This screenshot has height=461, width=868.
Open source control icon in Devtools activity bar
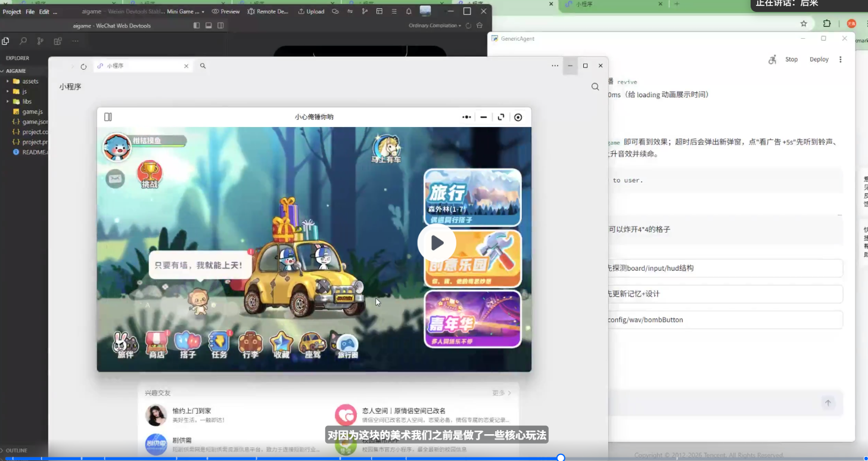[41, 41]
